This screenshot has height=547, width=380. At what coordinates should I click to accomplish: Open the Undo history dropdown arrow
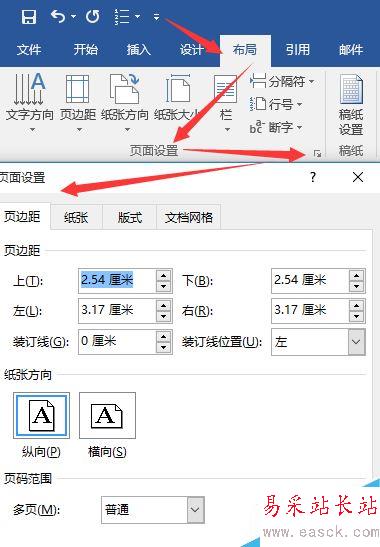coord(73,16)
